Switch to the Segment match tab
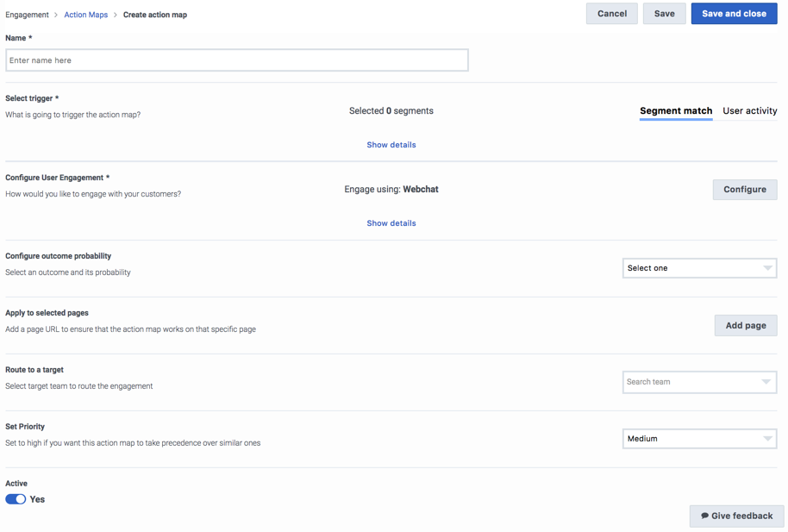Viewport: 788px width, 532px height. 676,110
